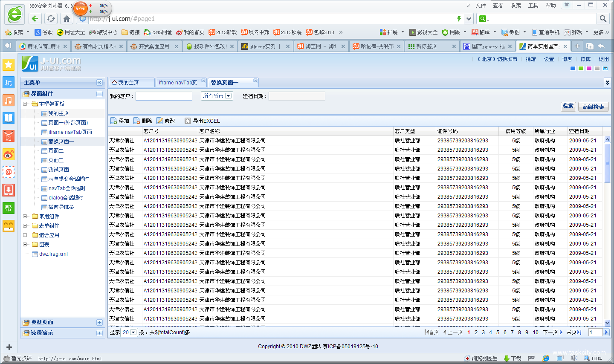Image resolution: width=614 pixels, height=364 pixels.
Task: Collapse the 主框架面板 tree node
Action: [x=25, y=104]
